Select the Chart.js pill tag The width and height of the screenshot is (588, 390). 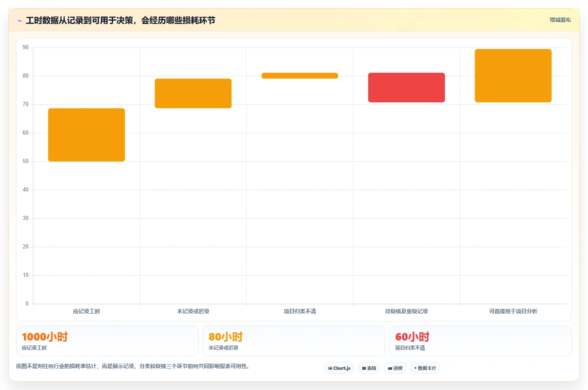coord(339,368)
